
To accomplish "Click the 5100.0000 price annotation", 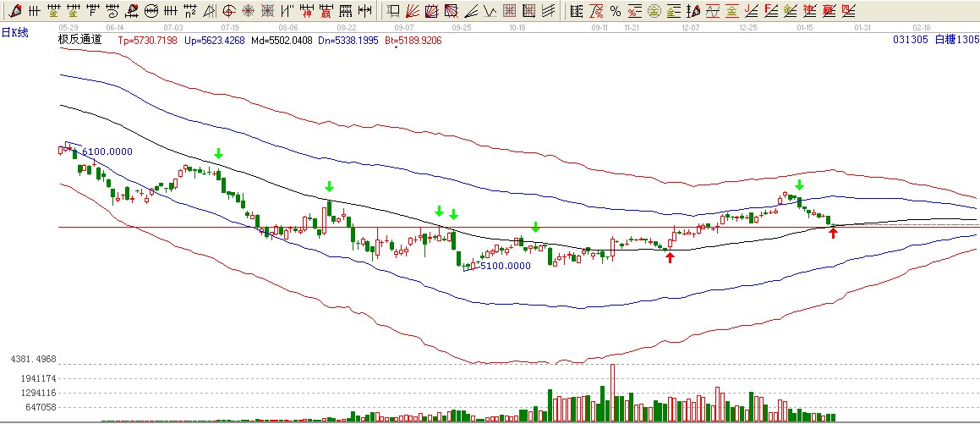I will [505, 265].
